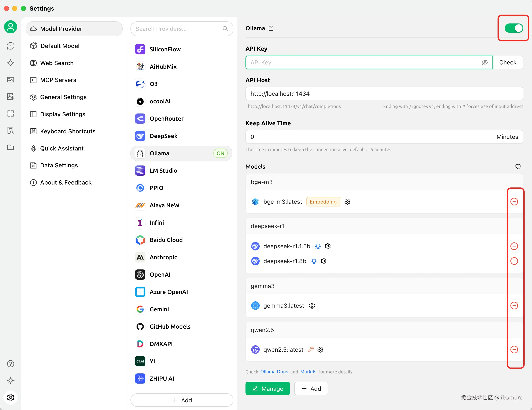Viewport: 532px width, 410px height.
Task: Open Ollama external link icon
Action: 271,28
